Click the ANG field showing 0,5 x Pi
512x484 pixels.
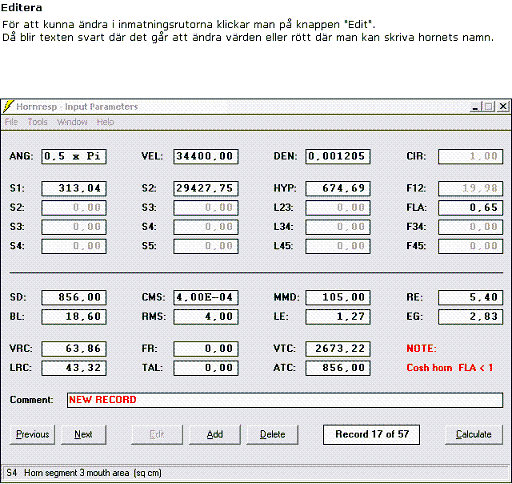point(74,157)
